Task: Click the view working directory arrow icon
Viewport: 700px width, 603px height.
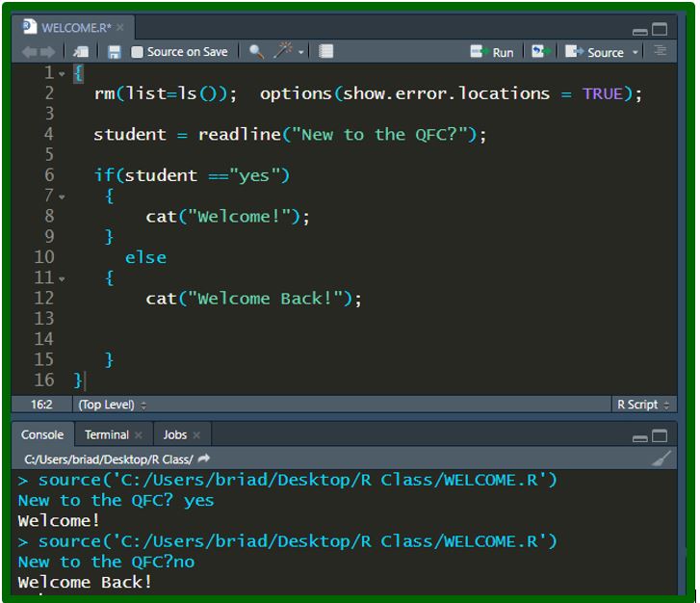Action: point(204,459)
